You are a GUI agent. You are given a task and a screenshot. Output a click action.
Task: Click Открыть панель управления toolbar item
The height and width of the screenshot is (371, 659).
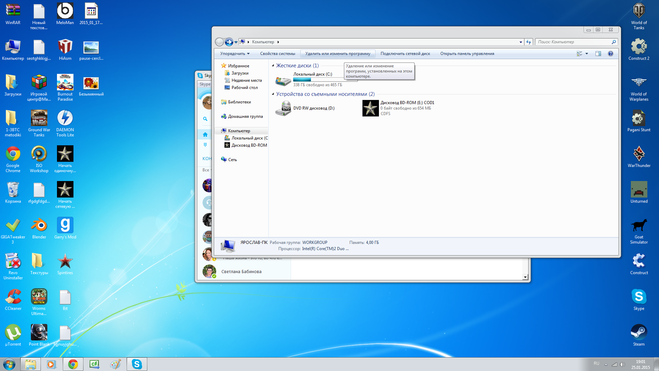tap(467, 54)
